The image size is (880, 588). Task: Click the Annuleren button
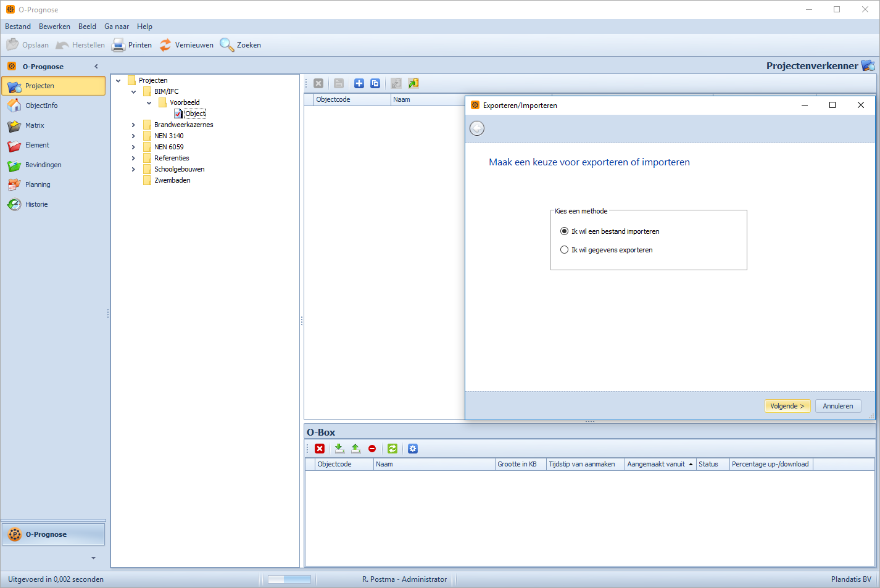pos(837,406)
